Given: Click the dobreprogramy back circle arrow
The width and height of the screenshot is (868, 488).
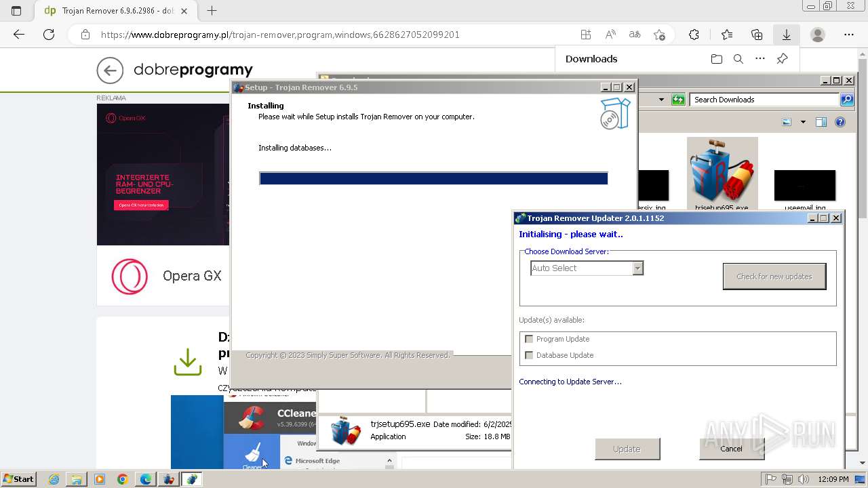Looking at the screenshot, I should click(x=110, y=70).
